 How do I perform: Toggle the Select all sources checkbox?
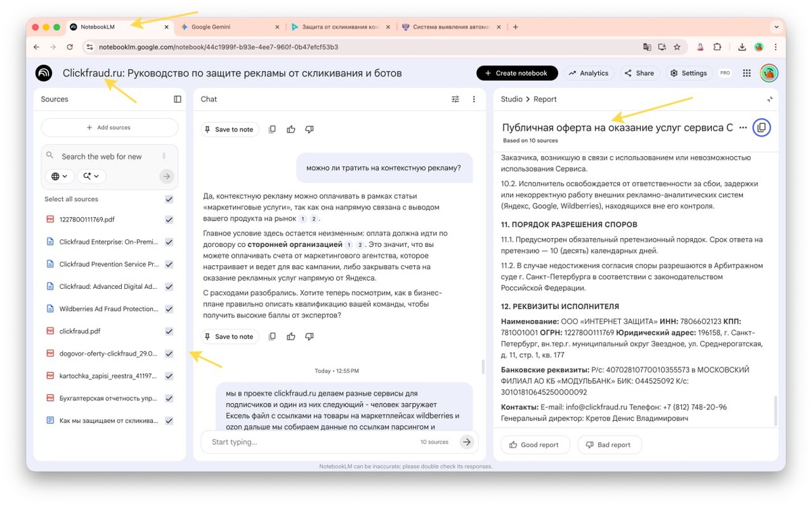[169, 200]
